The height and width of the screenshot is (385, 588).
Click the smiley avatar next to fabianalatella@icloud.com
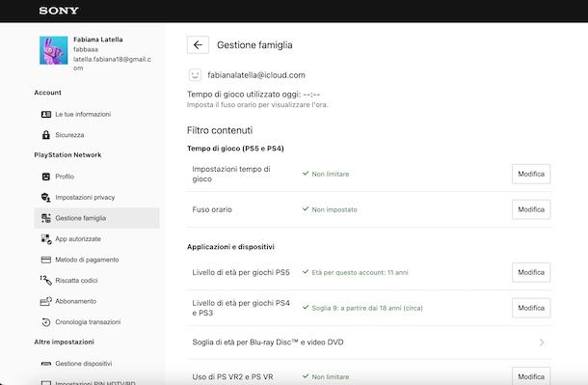pos(195,75)
